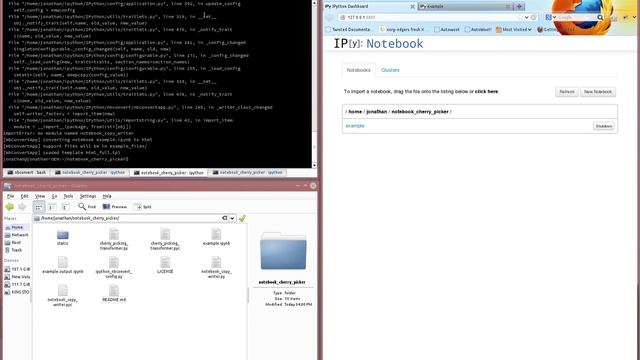This screenshot has width=640, height=360.
Task: Click 'home' in notebook path breadcrumb
Action: [355, 112]
